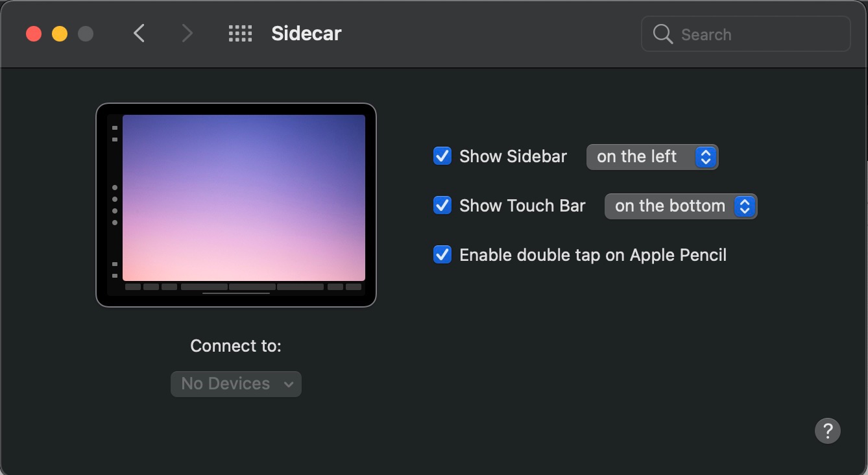
Task: Expand the 'No Devices' connection dropdown
Action: click(x=235, y=384)
